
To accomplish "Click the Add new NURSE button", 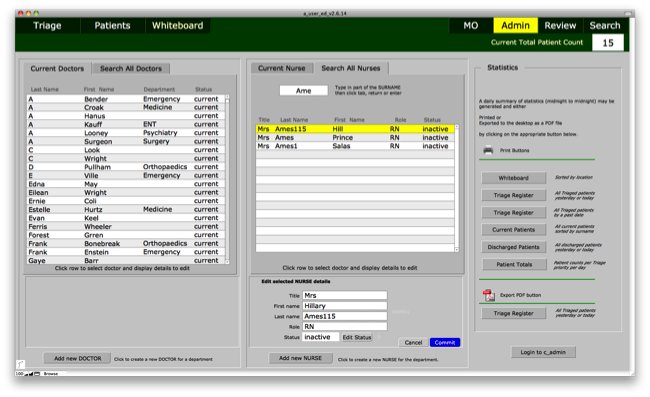I will 300,358.
